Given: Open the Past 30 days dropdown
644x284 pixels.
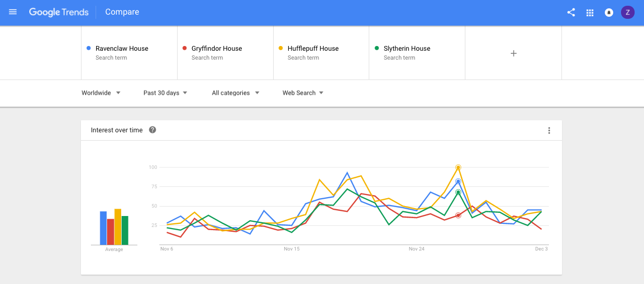Looking at the screenshot, I should coord(166,93).
